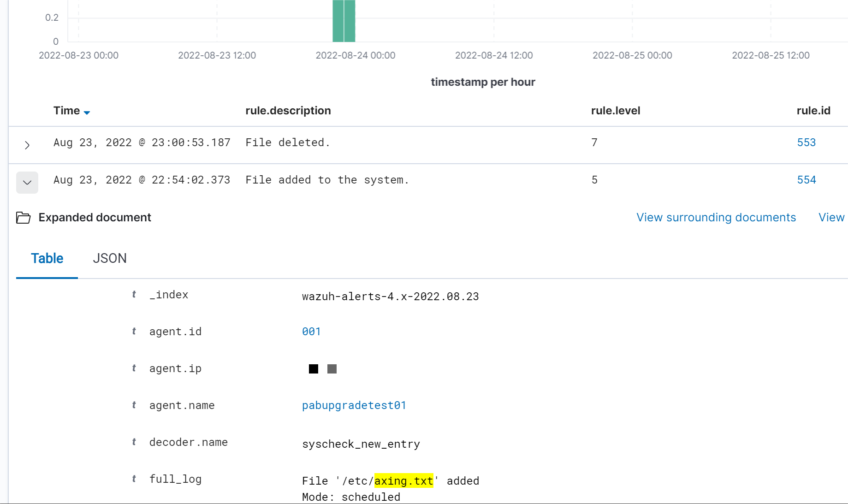Click the agent.id field name

pyautogui.click(x=175, y=332)
